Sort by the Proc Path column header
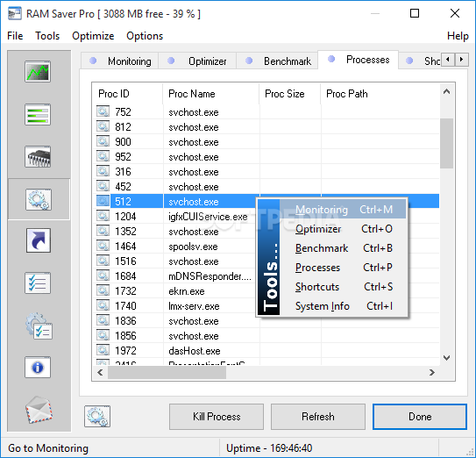The image size is (476, 458). click(x=380, y=94)
